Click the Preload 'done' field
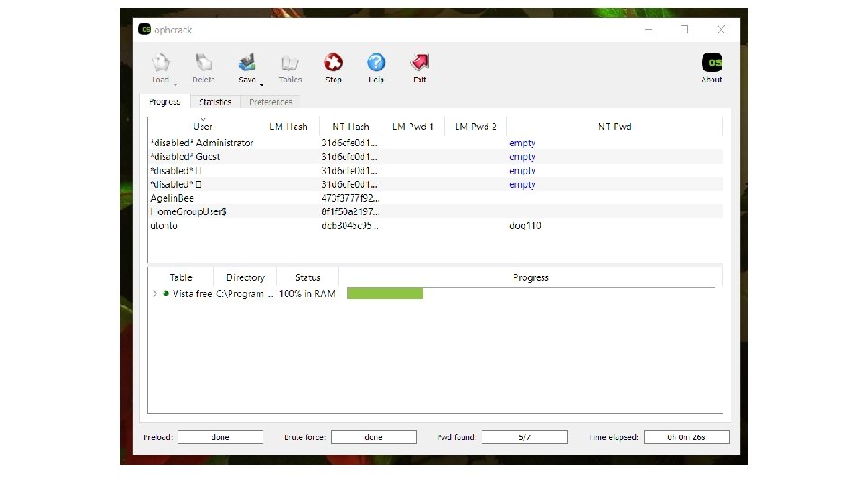 [221, 437]
